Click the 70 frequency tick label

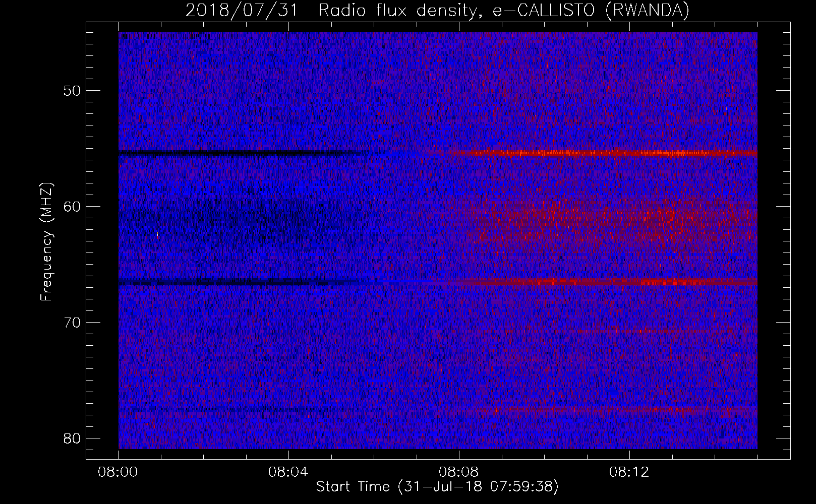point(73,322)
